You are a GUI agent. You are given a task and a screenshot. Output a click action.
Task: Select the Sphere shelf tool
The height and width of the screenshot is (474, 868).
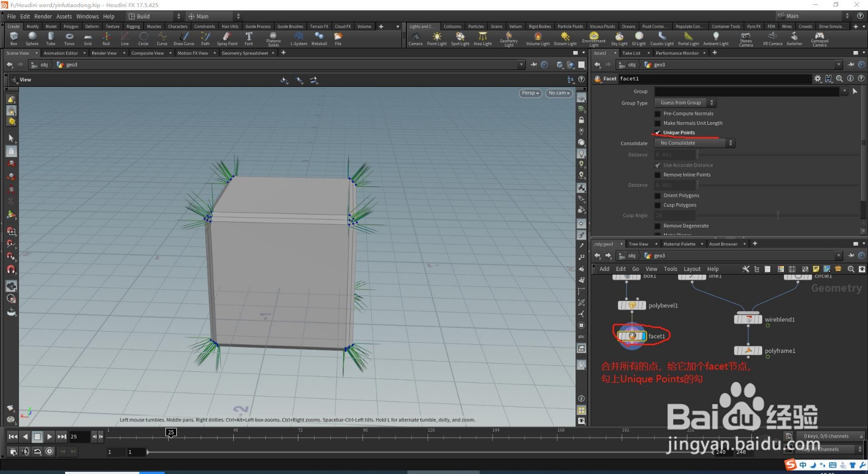tap(32, 39)
